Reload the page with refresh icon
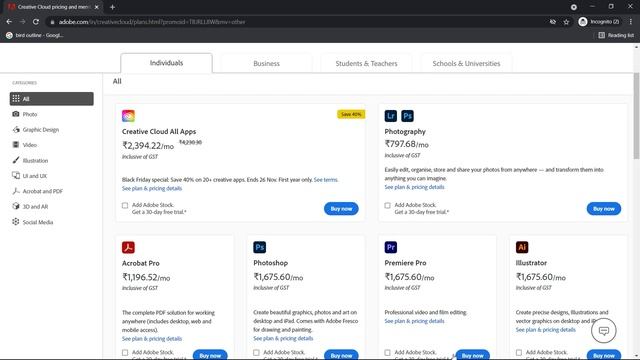Viewport: 640px width, 360px height. click(36, 22)
